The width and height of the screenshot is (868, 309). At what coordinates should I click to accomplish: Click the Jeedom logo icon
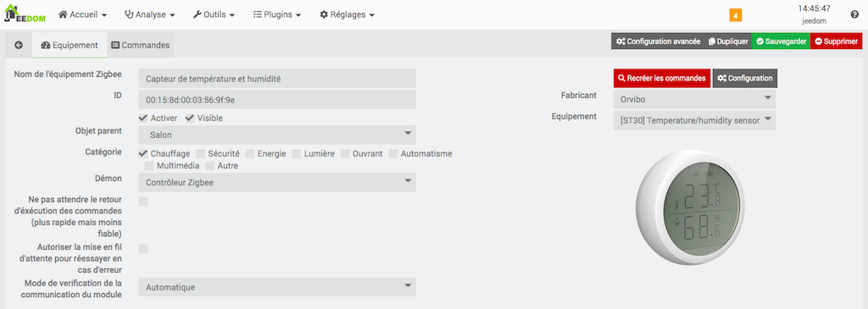point(25,14)
